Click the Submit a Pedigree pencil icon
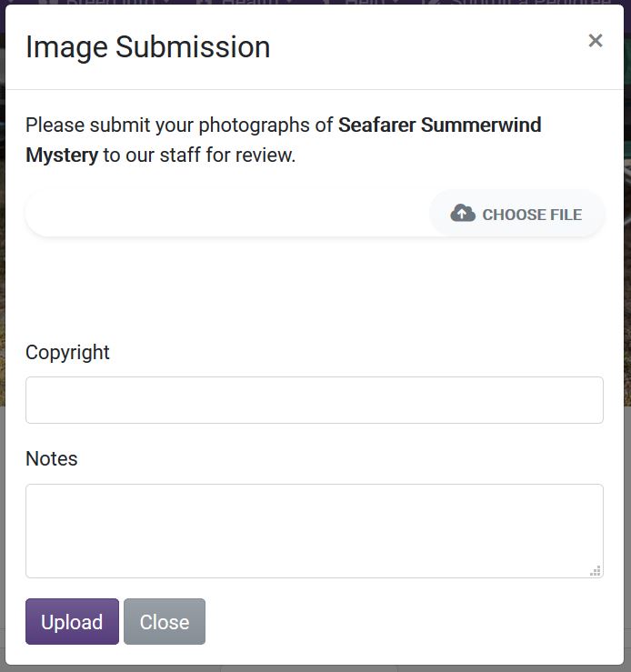Screen dimensions: 631x672 [x=435, y=3]
